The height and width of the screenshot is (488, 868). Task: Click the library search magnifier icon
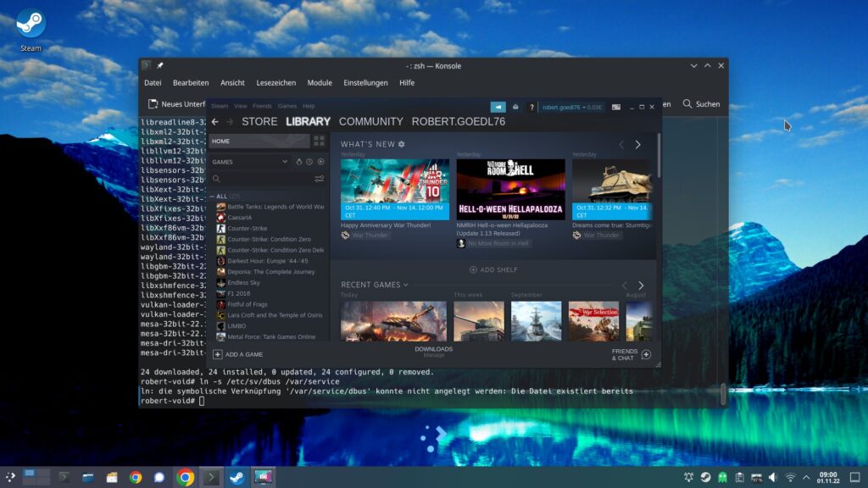click(216, 179)
